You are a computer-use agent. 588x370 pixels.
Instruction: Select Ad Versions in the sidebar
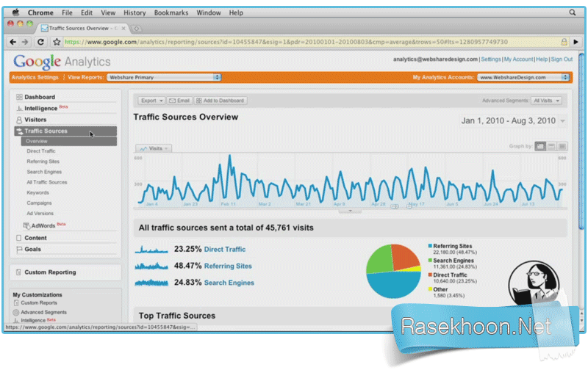[40, 214]
